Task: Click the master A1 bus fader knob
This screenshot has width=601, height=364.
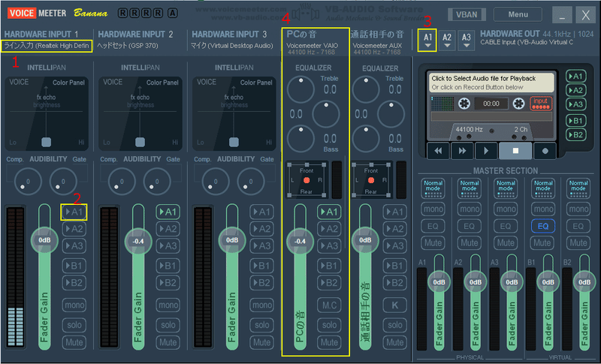Action: [439, 282]
